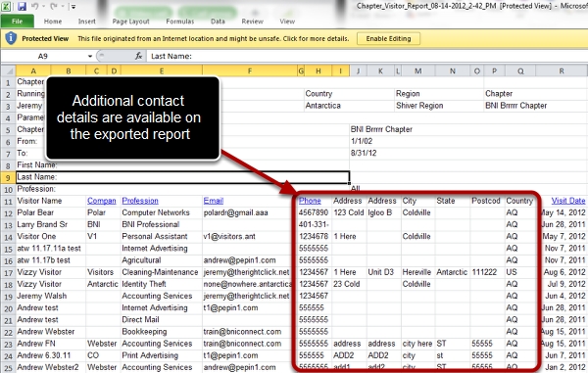Click the Compan header link
The height and width of the screenshot is (373, 588).
102,201
